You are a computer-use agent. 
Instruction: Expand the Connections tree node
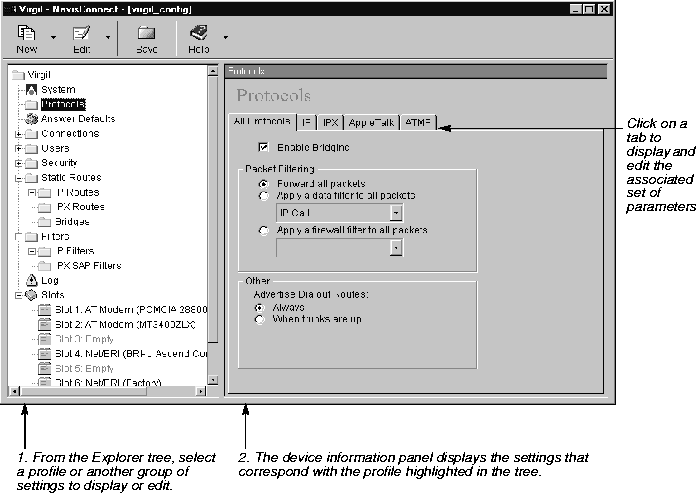coord(17,133)
